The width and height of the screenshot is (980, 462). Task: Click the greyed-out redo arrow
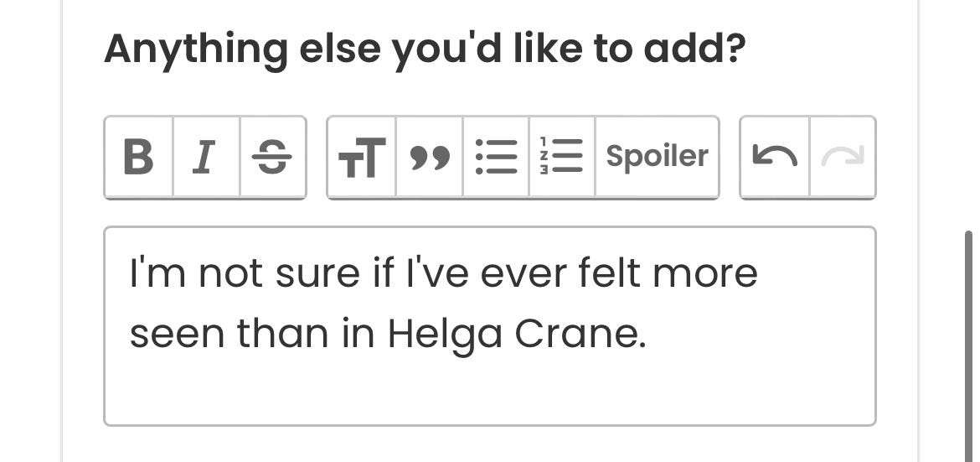(x=843, y=157)
